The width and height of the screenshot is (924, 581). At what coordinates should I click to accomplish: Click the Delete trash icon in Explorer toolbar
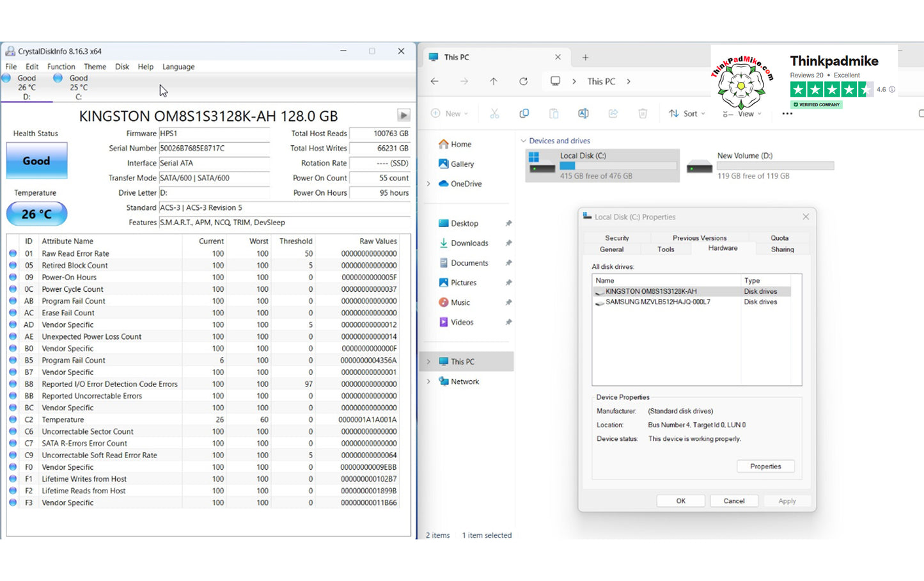click(x=643, y=113)
